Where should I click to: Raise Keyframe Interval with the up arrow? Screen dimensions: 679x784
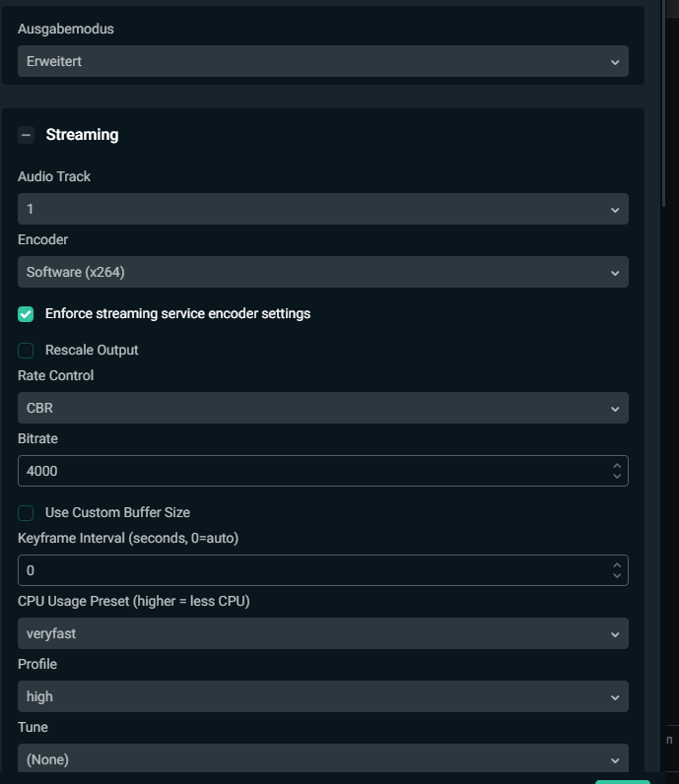(x=617, y=564)
